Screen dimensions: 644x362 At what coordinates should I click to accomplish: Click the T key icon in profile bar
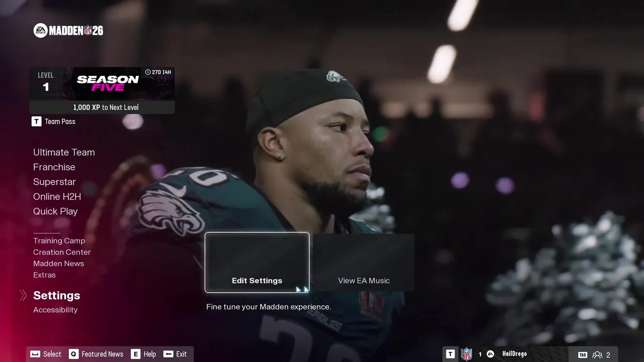tap(450, 354)
